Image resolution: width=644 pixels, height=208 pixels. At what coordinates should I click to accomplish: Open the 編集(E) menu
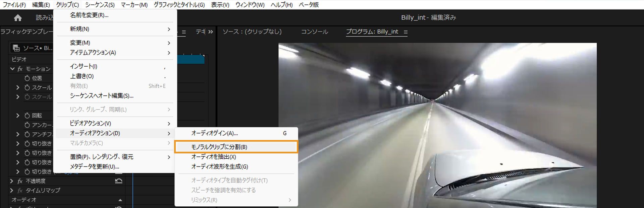click(x=41, y=5)
